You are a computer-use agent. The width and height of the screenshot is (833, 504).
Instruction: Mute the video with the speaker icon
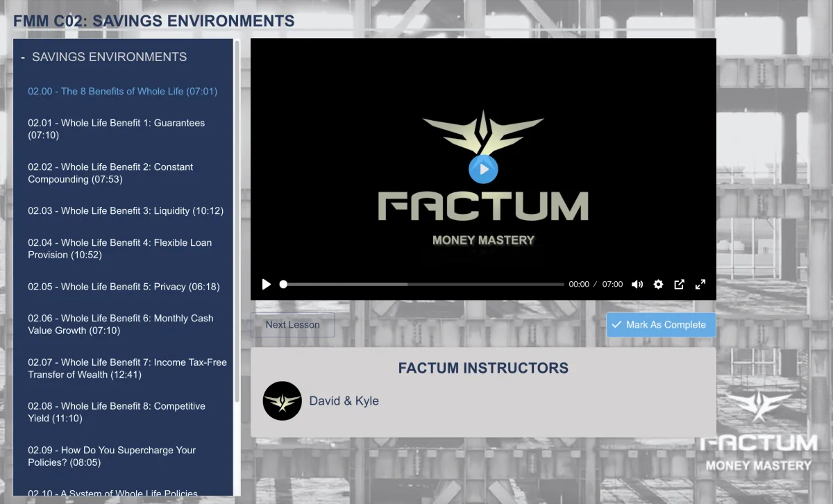pos(637,284)
